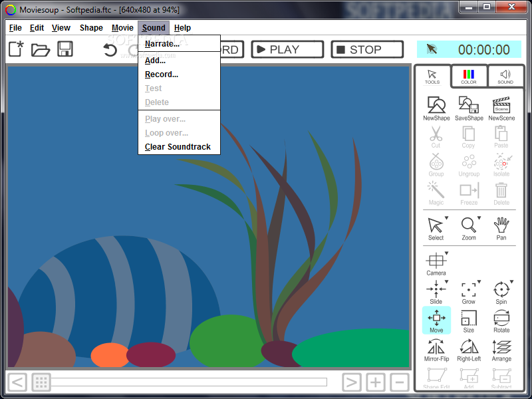Click the Ungroup tool icon
Viewport: 532px width, 399px height.
coord(469,166)
